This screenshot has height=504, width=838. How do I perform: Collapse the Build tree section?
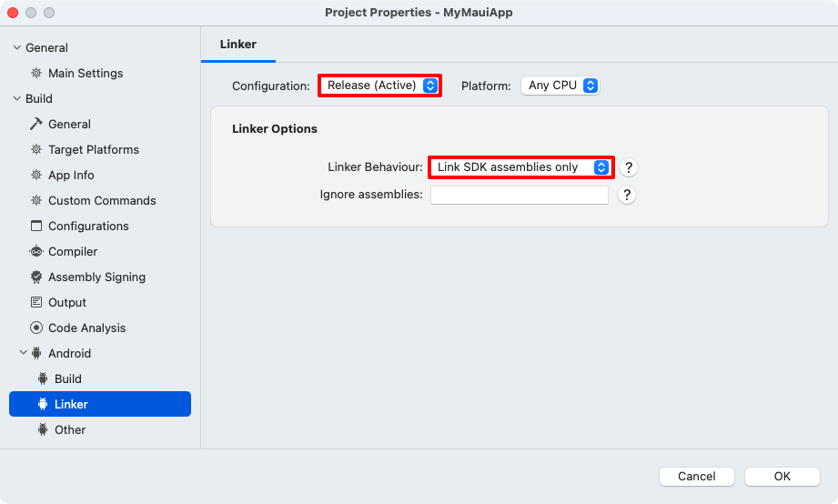coord(17,98)
